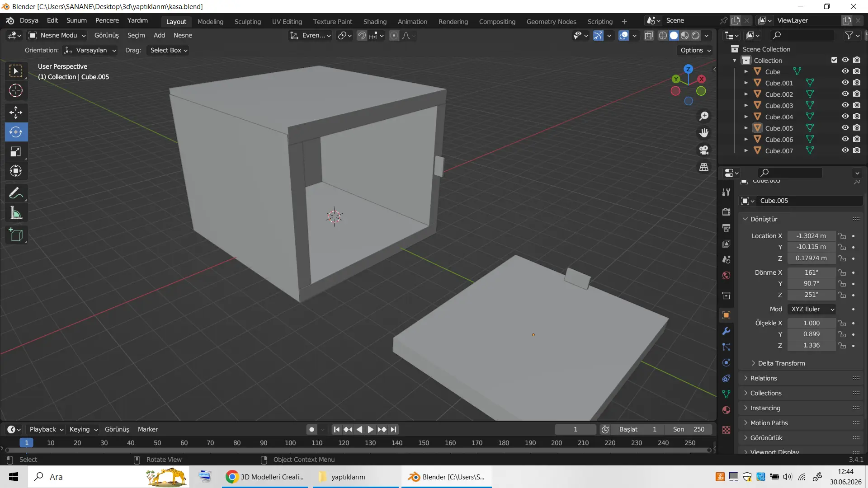Toggle X-ray view
The height and width of the screenshot is (488, 868).
(x=649, y=36)
